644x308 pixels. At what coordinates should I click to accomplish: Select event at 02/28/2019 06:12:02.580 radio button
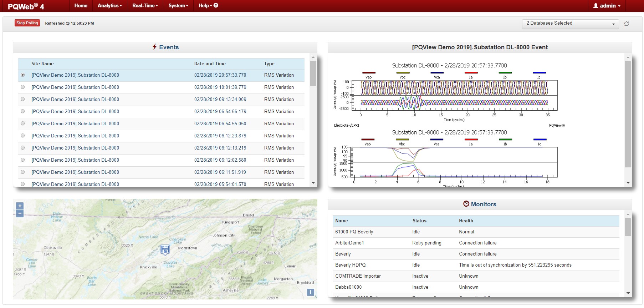click(x=23, y=160)
